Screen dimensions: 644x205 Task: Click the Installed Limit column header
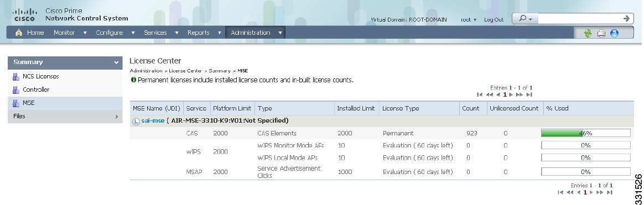(356, 108)
